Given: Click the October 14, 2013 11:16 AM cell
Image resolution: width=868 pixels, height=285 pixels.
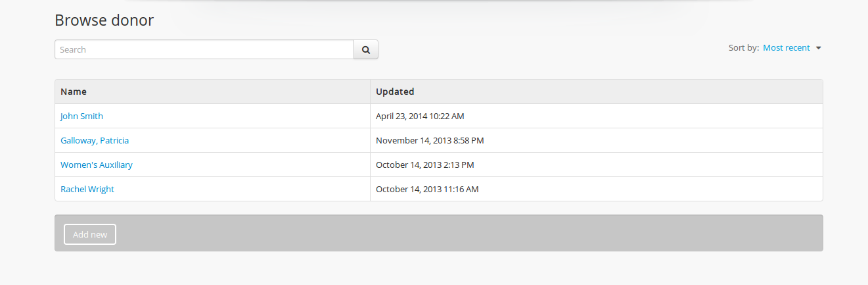Looking at the screenshot, I should click(x=427, y=190).
